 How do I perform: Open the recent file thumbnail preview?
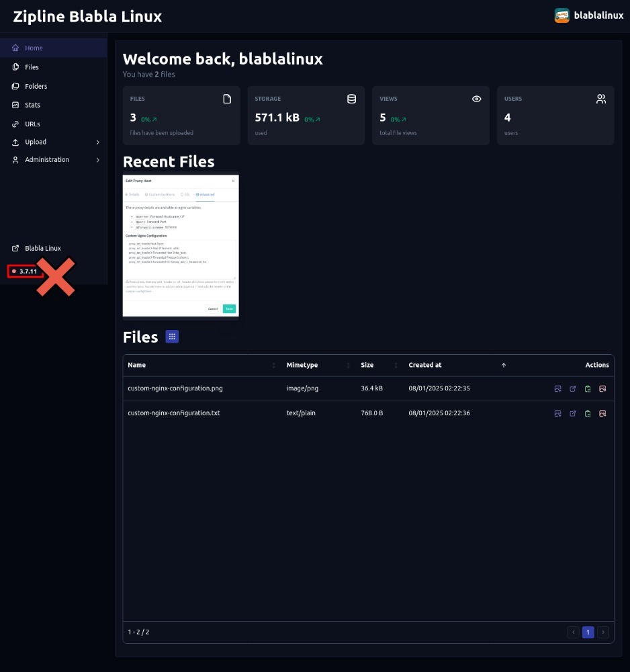(181, 245)
